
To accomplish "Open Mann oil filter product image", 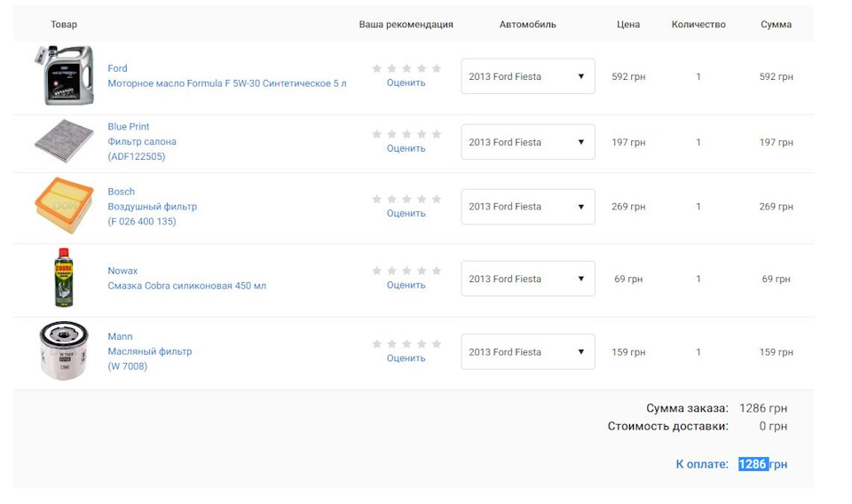I will coord(64,350).
